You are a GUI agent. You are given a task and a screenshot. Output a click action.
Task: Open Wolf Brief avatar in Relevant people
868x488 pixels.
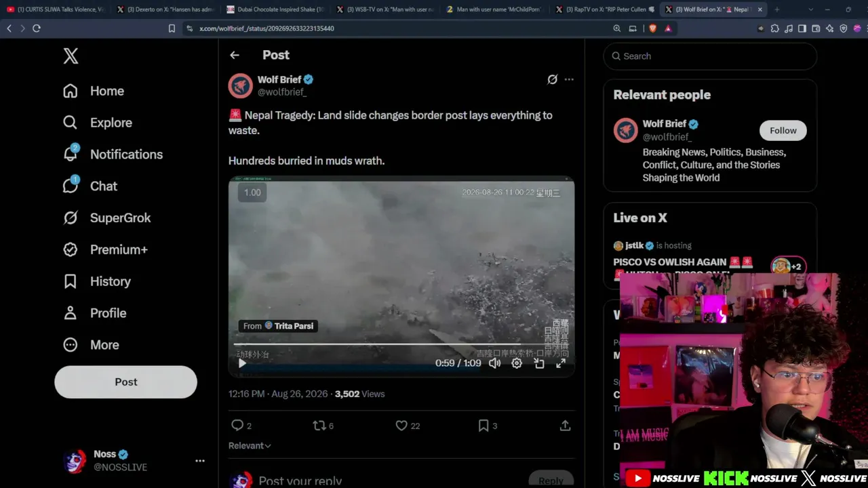[x=626, y=130]
